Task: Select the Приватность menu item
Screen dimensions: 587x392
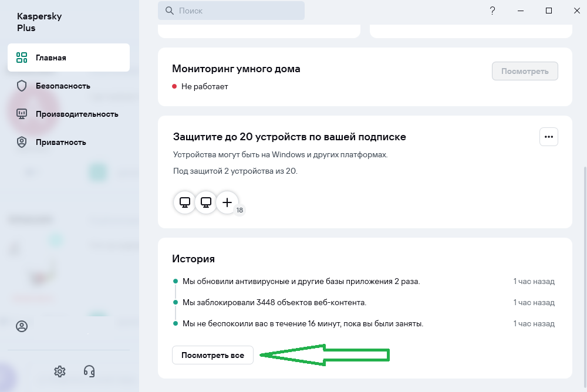Action: (60, 142)
